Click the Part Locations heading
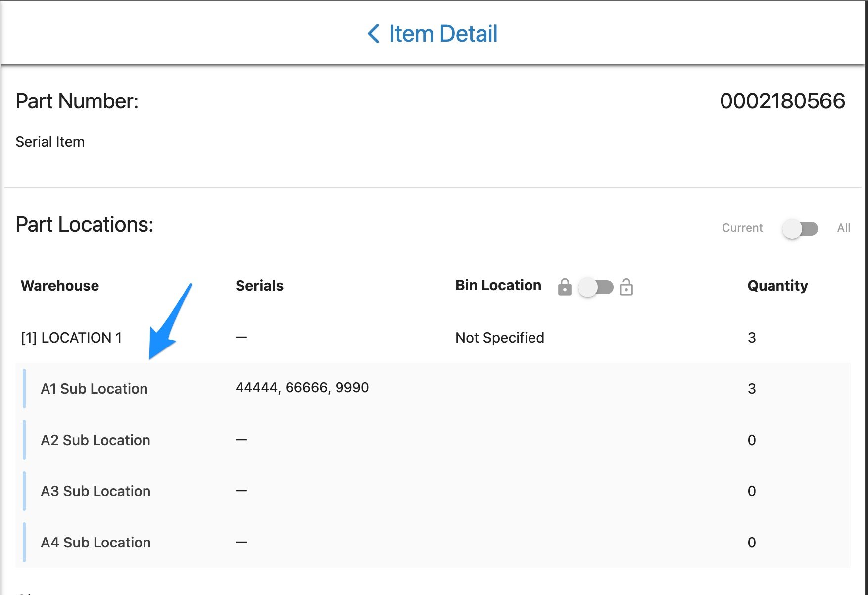868x595 pixels. (85, 224)
